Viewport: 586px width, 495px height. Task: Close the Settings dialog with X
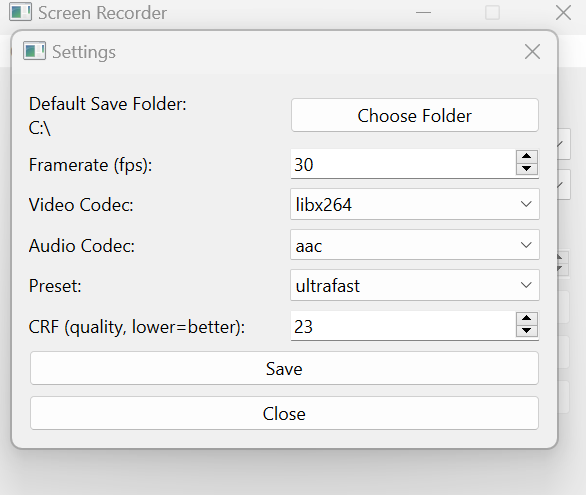coord(532,52)
